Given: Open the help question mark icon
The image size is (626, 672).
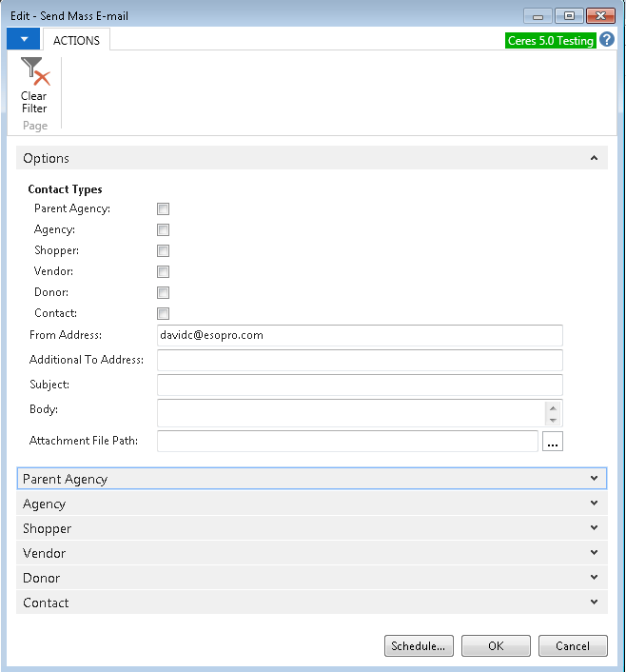Looking at the screenshot, I should click(x=607, y=40).
